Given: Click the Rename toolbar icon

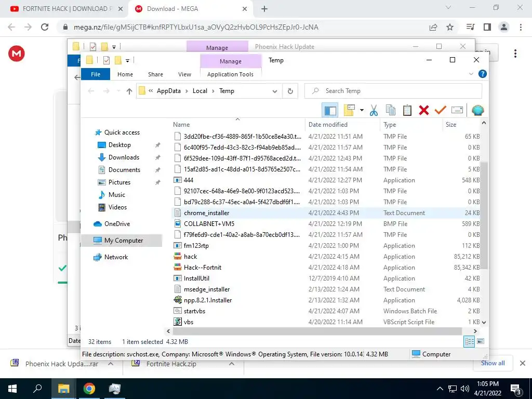Looking at the screenshot, I should click(457, 110).
